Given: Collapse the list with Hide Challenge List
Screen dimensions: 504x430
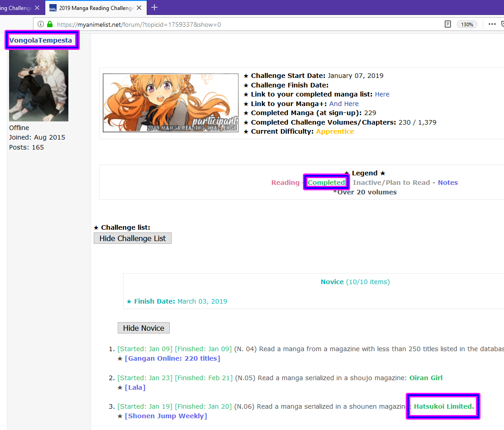Looking at the screenshot, I should [133, 238].
